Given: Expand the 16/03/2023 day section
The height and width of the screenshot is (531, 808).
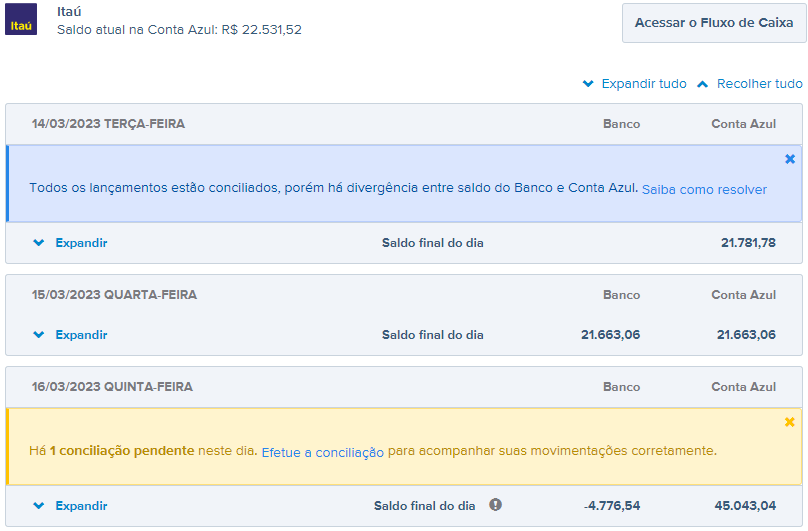Looking at the screenshot, I should (81, 506).
